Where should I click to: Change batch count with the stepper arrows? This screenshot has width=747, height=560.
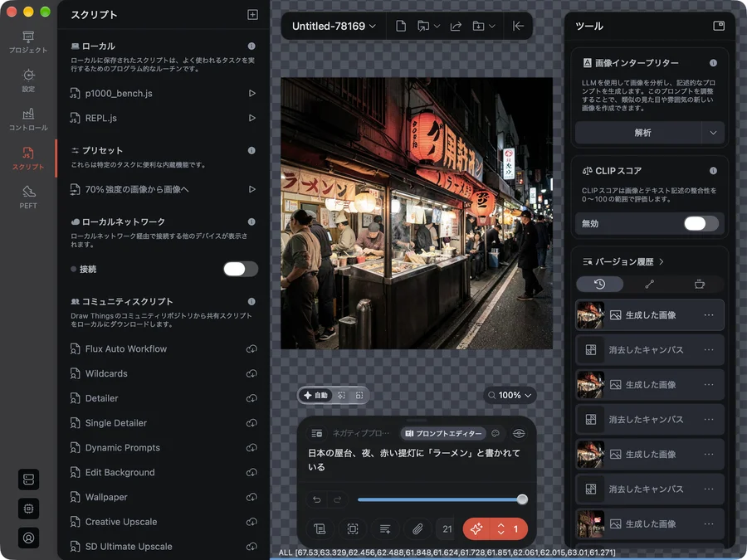click(x=500, y=529)
